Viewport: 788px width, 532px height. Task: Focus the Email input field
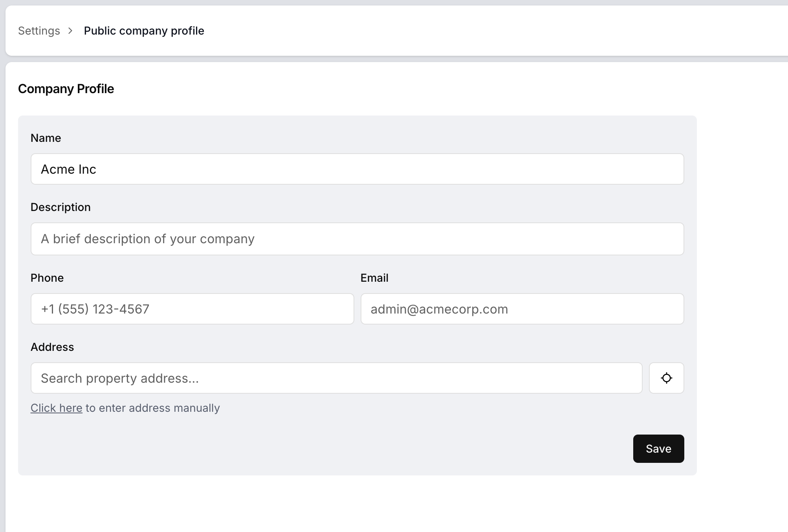522,309
